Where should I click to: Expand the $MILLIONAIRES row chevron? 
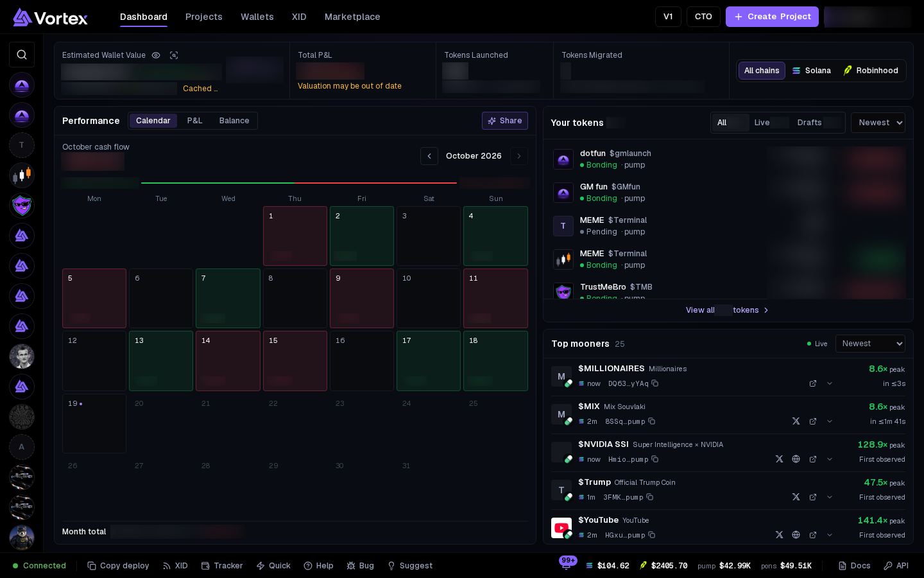tap(830, 383)
